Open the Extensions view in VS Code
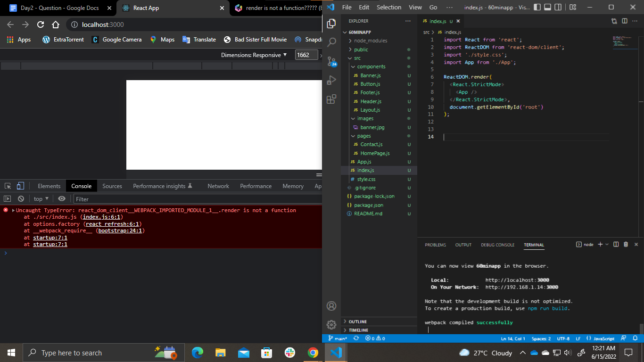The height and width of the screenshot is (362, 644). 331,99
